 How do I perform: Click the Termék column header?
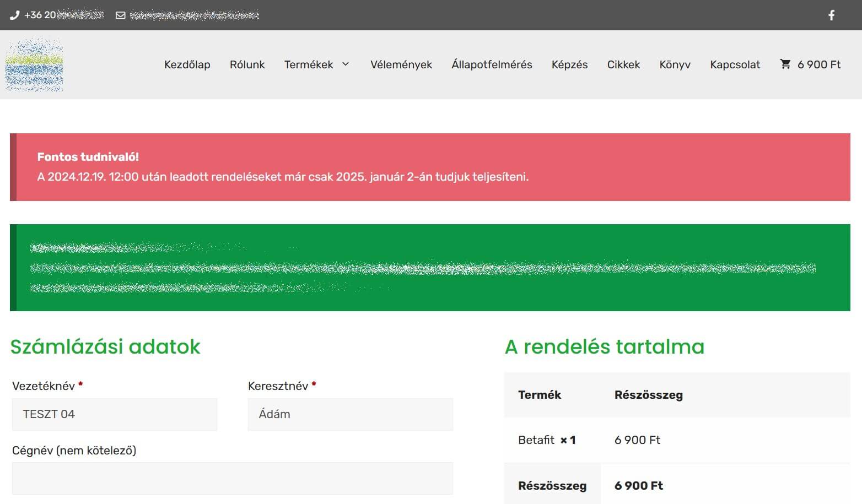pos(540,395)
